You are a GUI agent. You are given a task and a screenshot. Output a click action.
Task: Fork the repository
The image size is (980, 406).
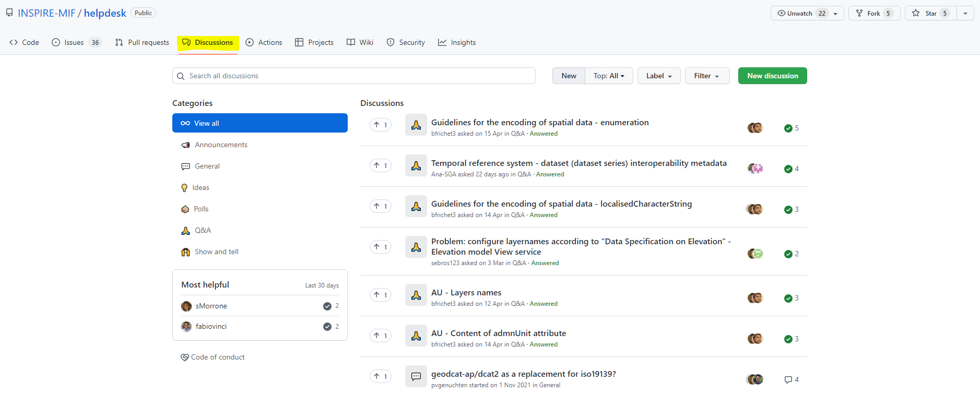[874, 13]
